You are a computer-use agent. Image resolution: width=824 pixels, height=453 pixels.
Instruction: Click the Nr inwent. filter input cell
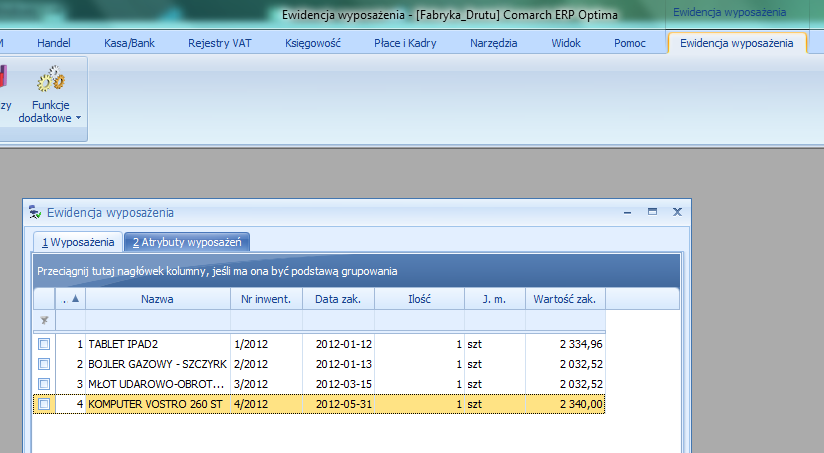[266, 320]
